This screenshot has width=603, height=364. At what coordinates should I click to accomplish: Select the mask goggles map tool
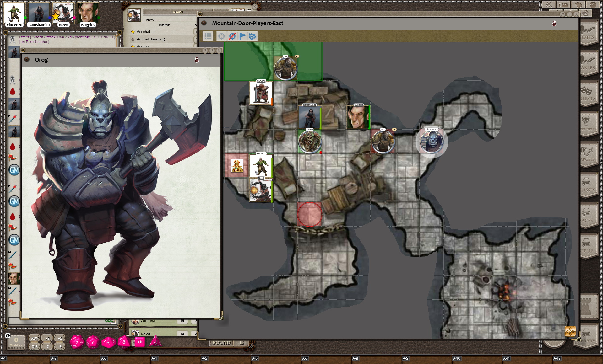253,36
